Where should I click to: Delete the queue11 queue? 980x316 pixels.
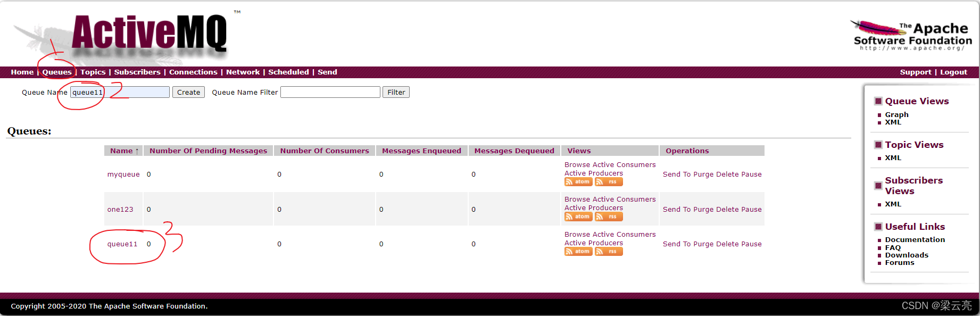727,244
